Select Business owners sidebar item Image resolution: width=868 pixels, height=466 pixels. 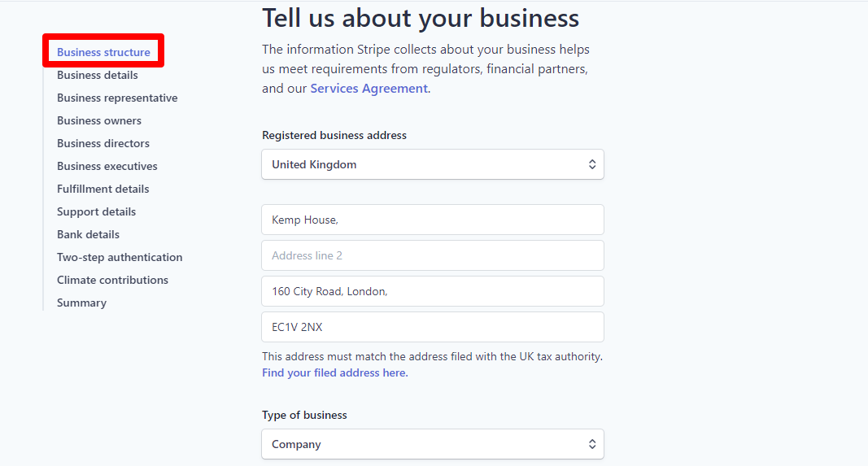(x=99, y=120)
